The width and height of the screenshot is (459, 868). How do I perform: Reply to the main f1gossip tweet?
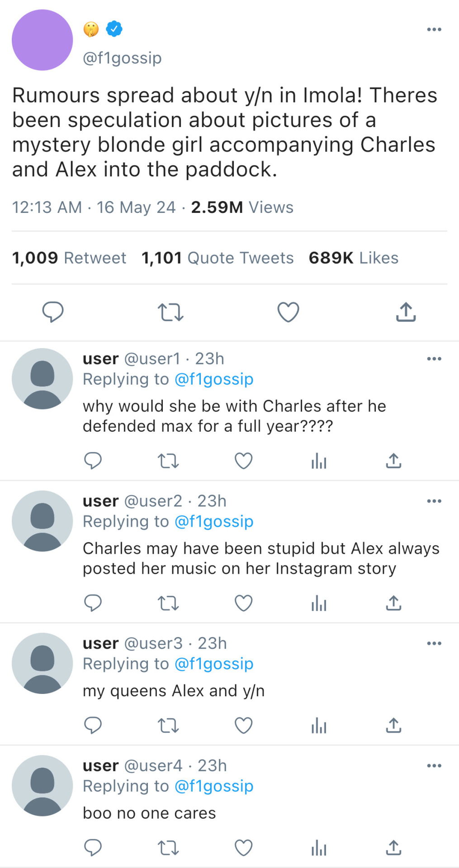[x=53, y=312]
